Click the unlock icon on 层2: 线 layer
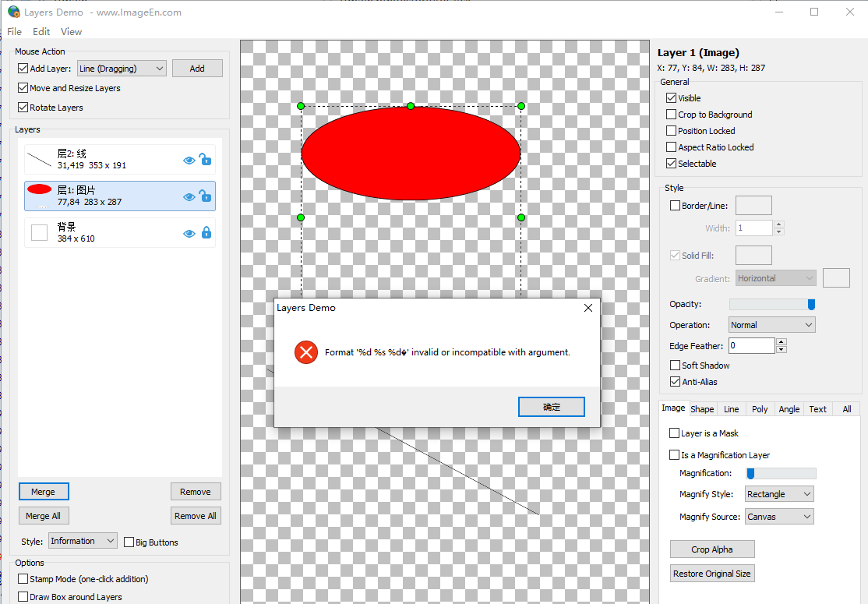This screenshot has height=604, width=868. click(206, 160)
